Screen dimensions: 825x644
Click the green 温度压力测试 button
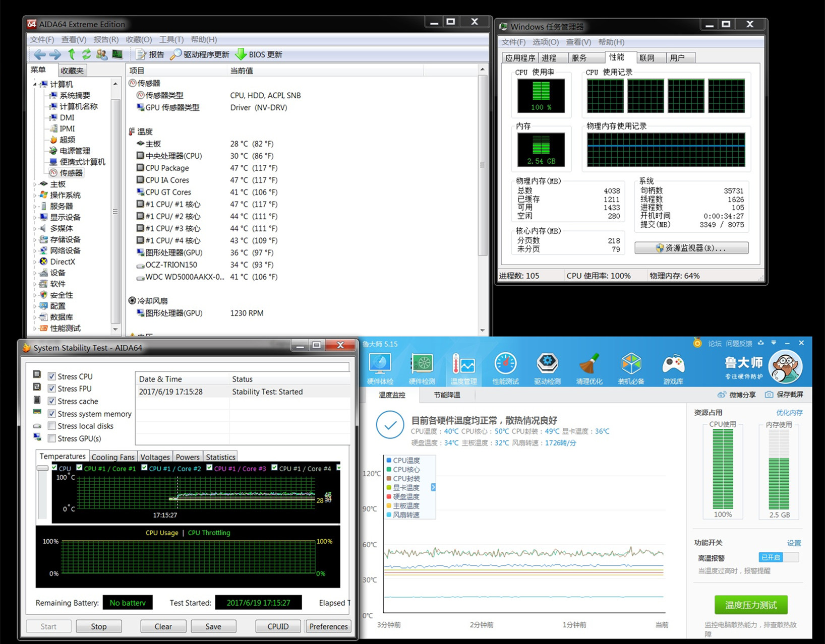(x=751, y=605)
